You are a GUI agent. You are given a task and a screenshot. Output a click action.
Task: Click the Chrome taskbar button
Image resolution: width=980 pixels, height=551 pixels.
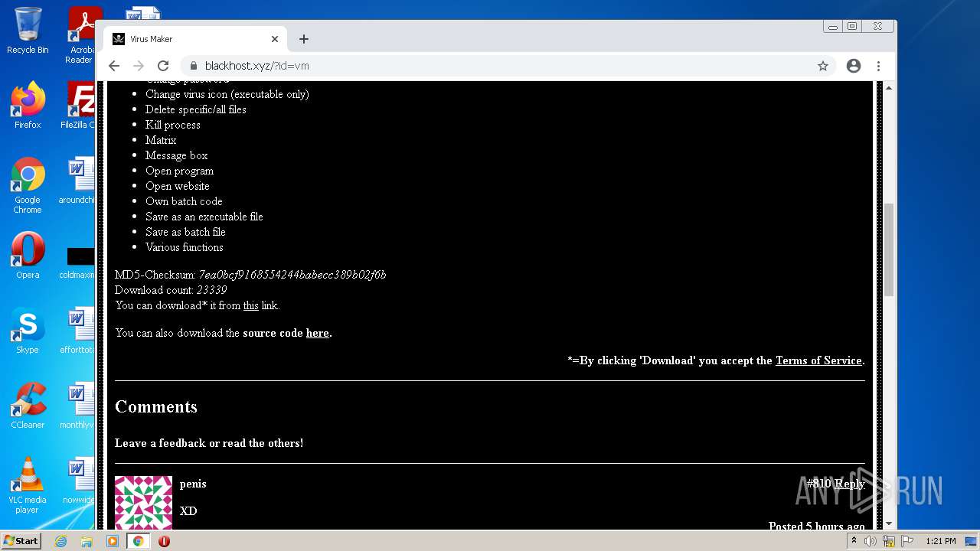139,541
